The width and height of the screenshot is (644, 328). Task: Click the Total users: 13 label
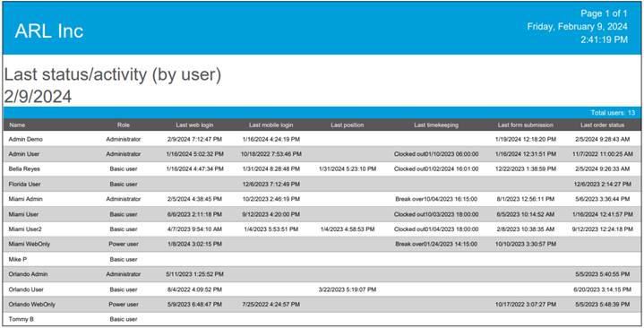[x=613, y=113]
